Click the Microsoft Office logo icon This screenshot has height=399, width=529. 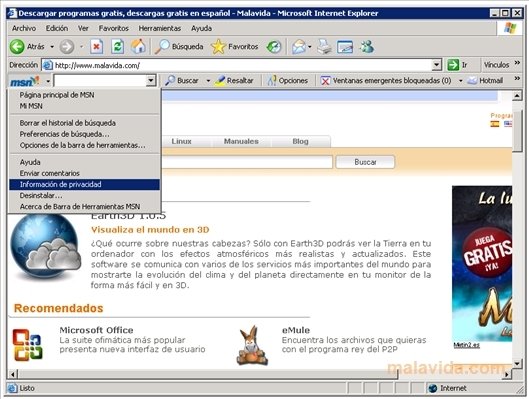(27, 345)
